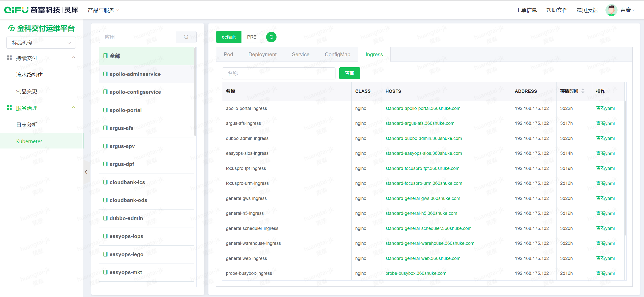
Task: Open the 标品机构 dropdown
Action: [41, 43]
